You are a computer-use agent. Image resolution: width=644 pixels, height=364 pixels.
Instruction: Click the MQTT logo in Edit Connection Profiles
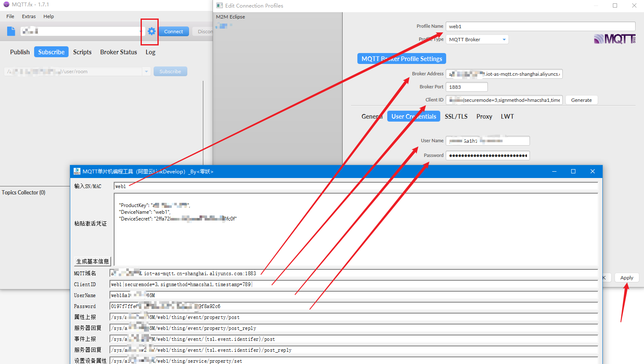point(615,39)
